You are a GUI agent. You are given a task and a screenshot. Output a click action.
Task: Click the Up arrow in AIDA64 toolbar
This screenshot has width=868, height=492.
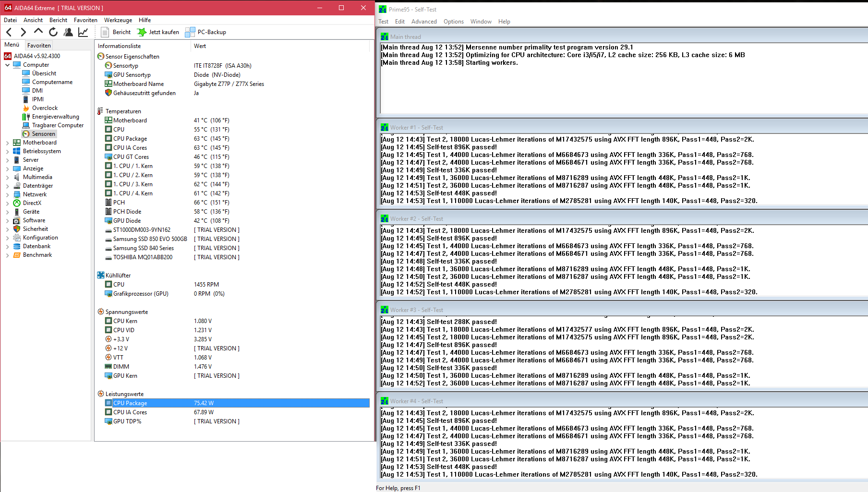click(38, 32)
